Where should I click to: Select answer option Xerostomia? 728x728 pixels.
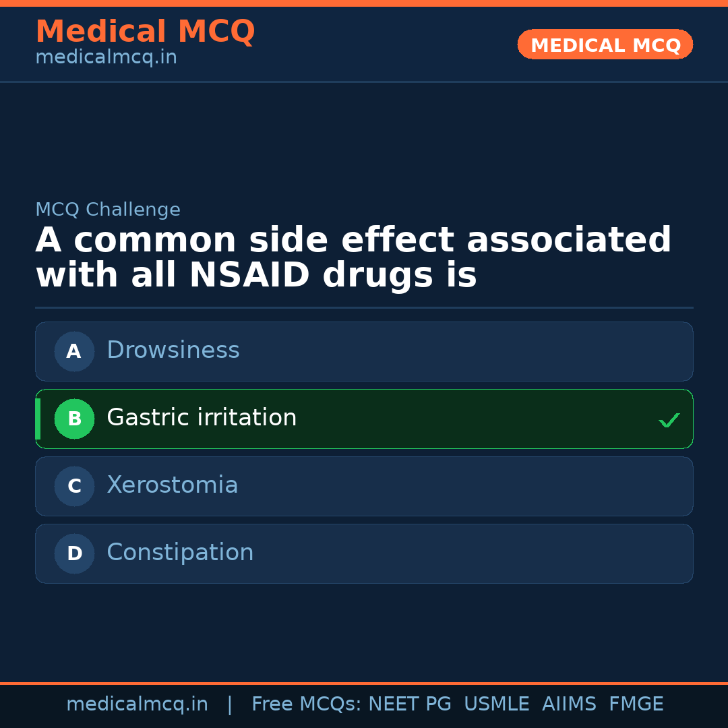click(364, 486)
